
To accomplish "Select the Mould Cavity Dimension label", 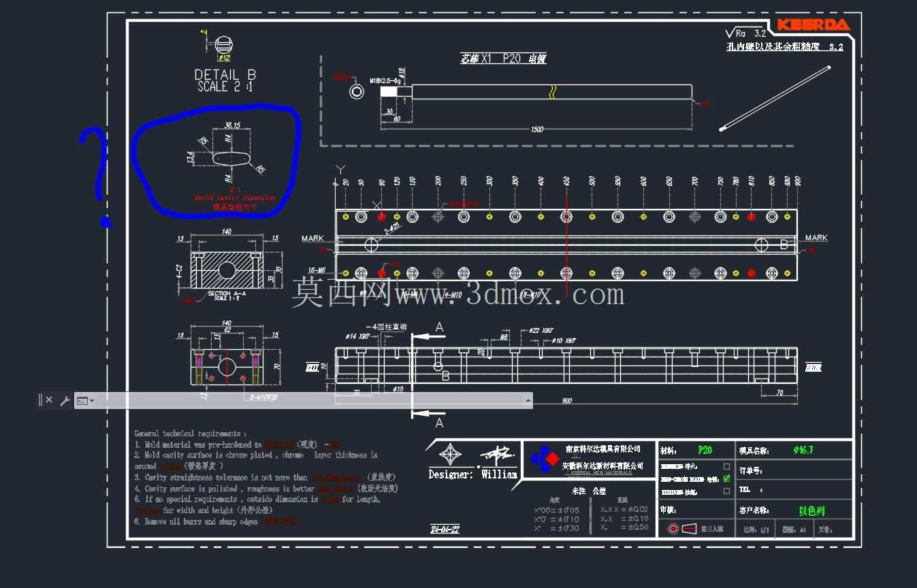I will (x=235, y=198).
